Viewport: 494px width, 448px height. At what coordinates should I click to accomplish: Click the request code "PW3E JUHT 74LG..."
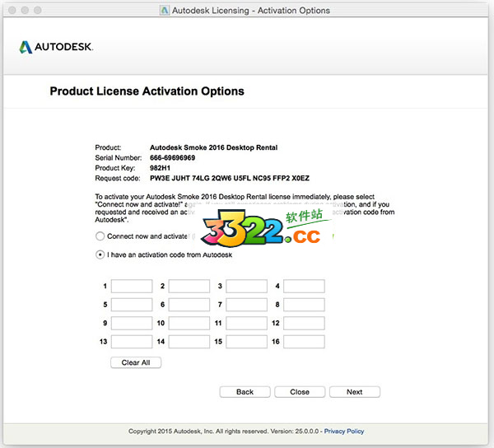click(230, 178)
